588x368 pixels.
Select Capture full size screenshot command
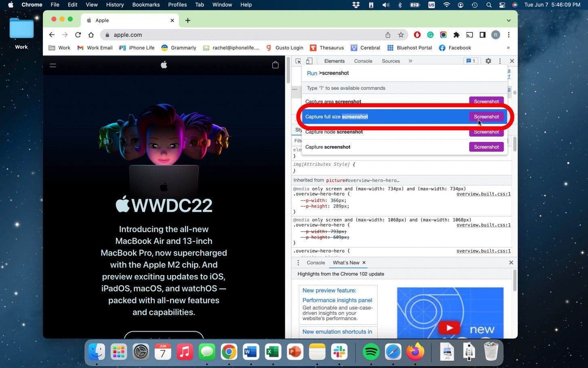tap(404, 117)
